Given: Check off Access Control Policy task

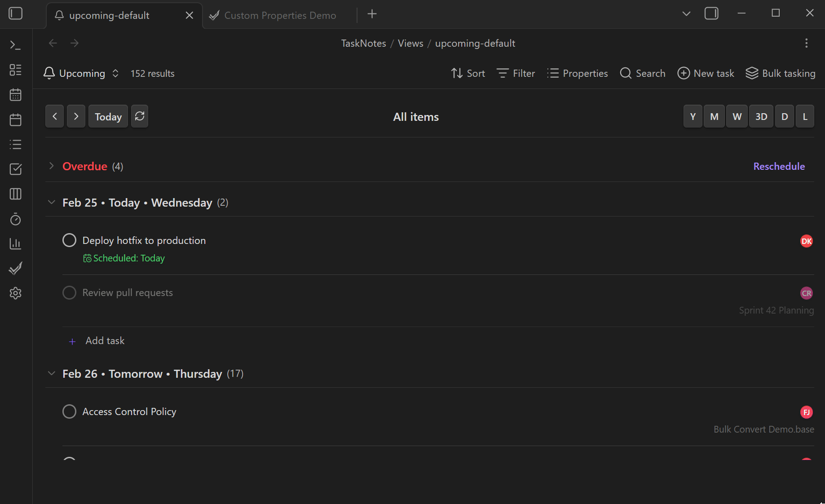Looking at the screenshot, I should (x=69, y=411).
